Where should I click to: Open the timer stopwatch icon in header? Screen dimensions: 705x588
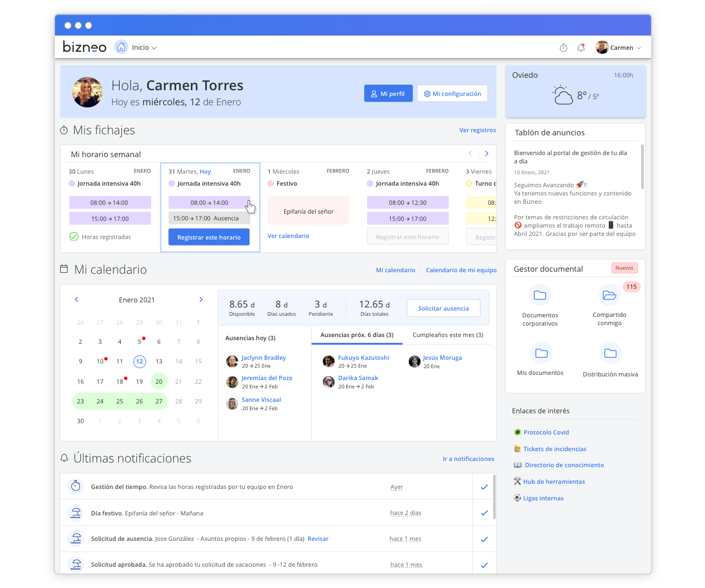point(563,48)
